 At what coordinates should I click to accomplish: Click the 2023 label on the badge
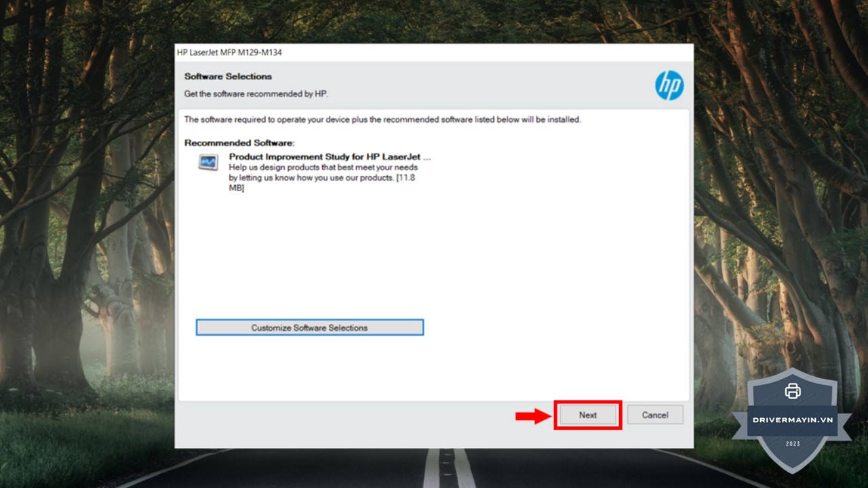click(x=792, y=444)
